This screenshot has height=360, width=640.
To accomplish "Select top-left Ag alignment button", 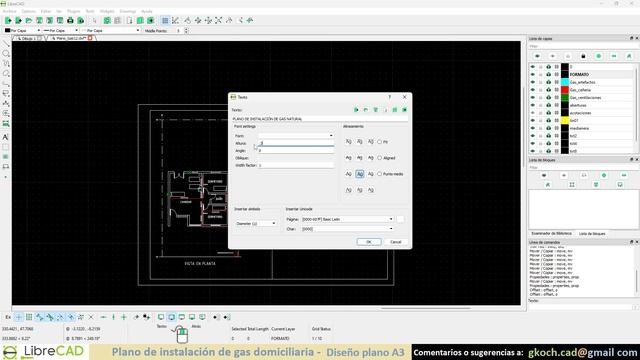I will 349,142.
